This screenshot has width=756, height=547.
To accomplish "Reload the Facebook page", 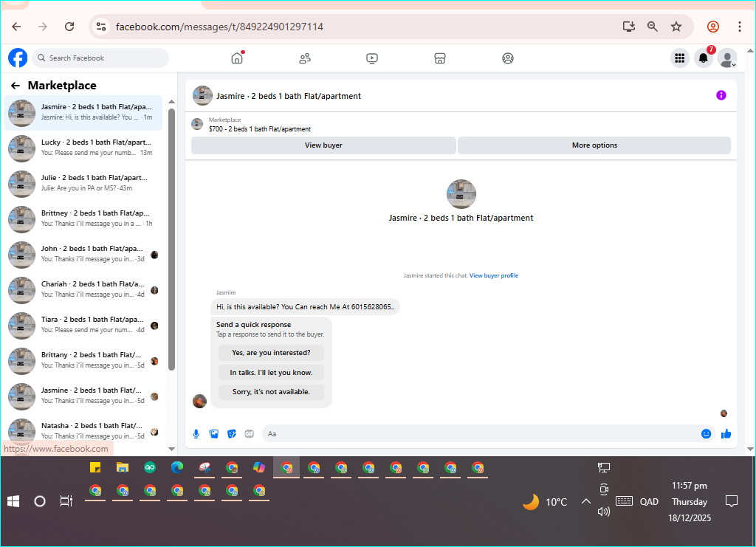I will (x=69, y=27).
